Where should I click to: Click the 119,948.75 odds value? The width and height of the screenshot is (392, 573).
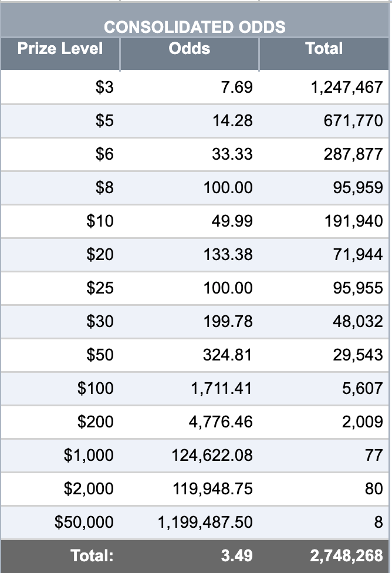pyautogui.click(x=212, y=489)
